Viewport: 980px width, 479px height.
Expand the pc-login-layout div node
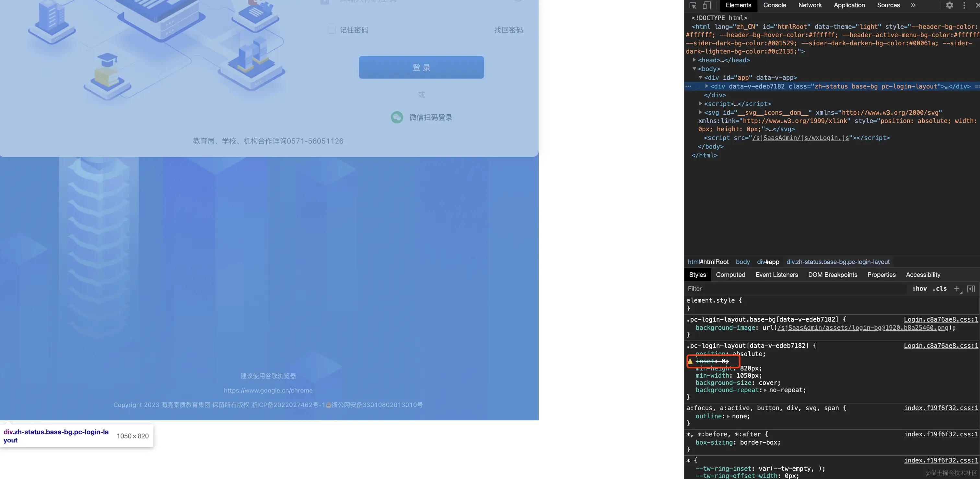coord(706,86)
